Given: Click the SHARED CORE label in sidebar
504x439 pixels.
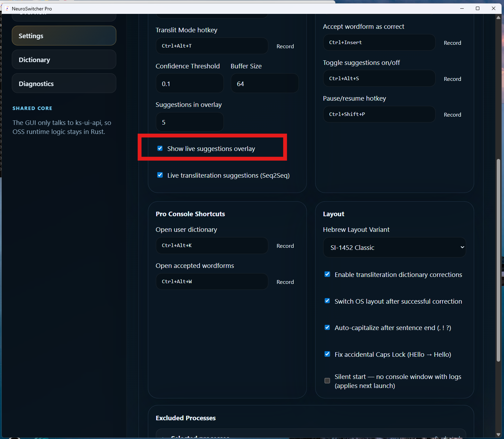Looking at the screenshot, I should 32,108.
